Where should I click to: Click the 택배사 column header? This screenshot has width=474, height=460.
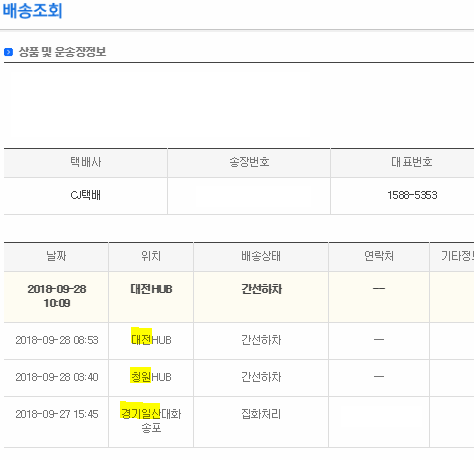tap(86, 162)
